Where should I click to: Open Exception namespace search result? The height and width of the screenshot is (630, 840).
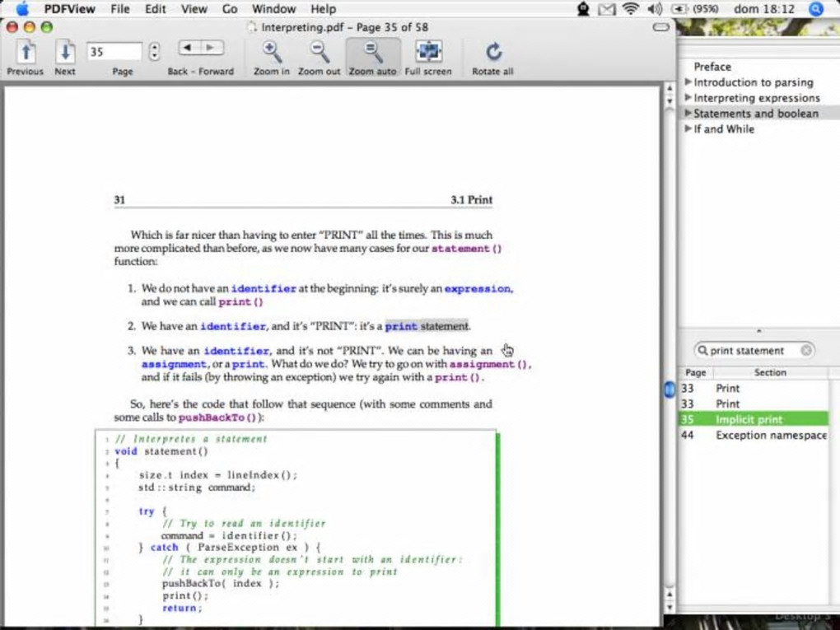[x=770, y=435]
